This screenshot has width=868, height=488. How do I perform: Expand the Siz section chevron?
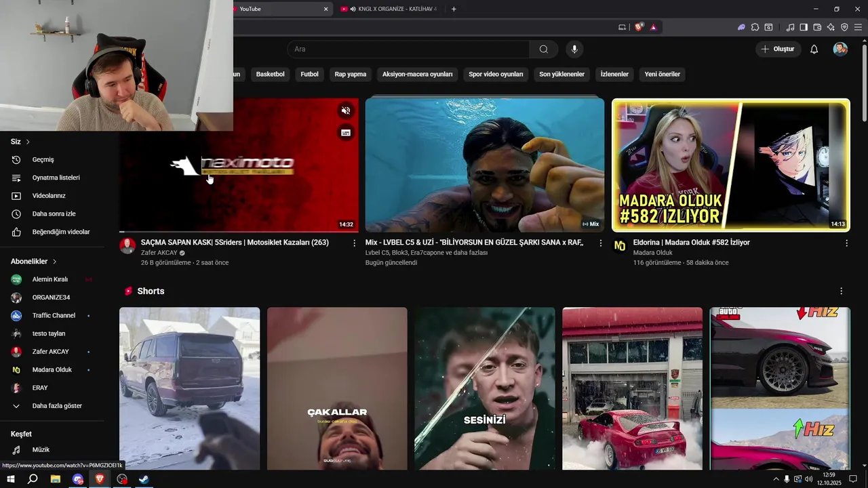click(28, 142)
